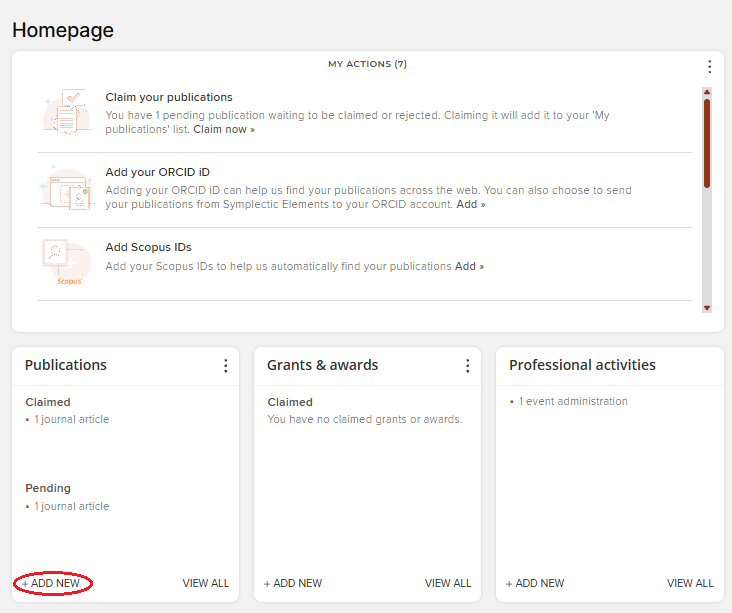The image size is (732, 613).
Task: Click the Professional activities card title
Action: coord(582,365)
